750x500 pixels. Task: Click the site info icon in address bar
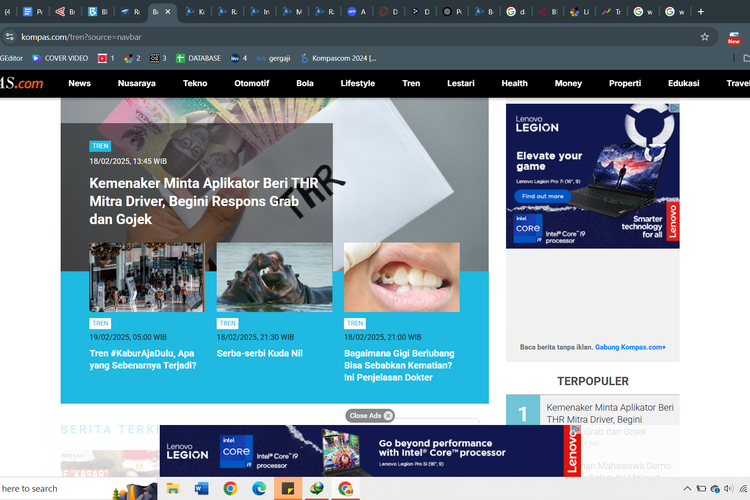10,37
